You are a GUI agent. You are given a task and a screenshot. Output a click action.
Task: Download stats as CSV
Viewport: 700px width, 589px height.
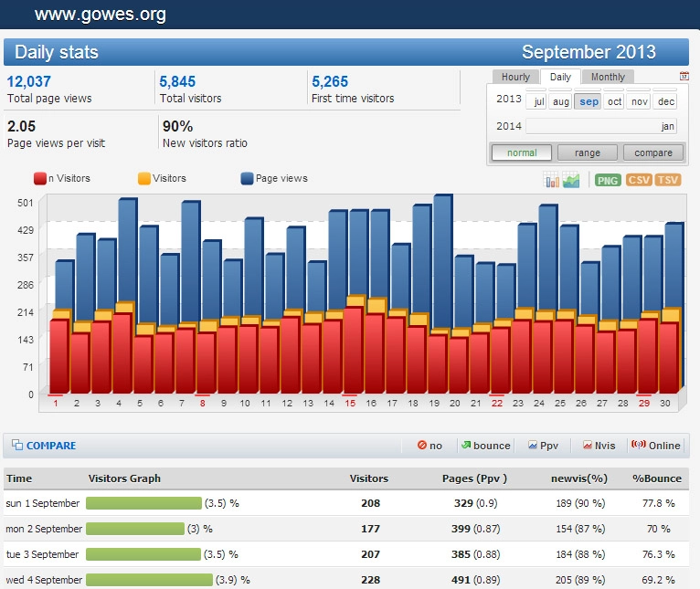pyautogui.click(x=639, y=180)
